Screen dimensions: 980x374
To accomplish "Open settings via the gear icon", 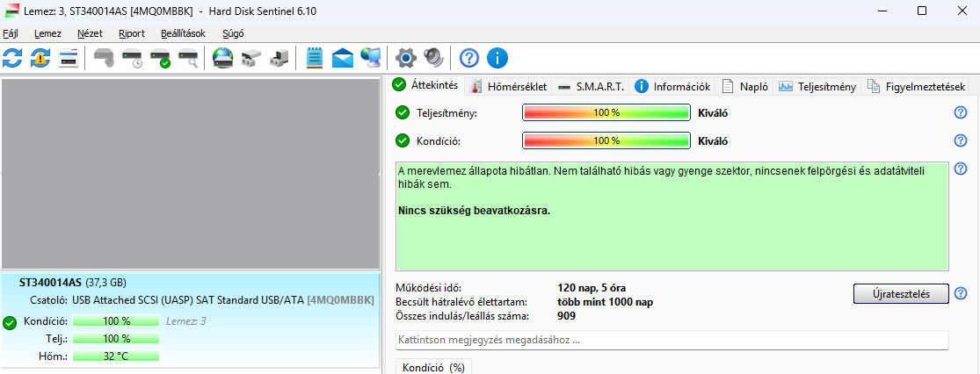I will [406, 58].
